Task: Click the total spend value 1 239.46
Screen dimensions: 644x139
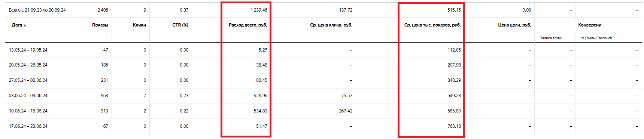Action: pos(259,10)
